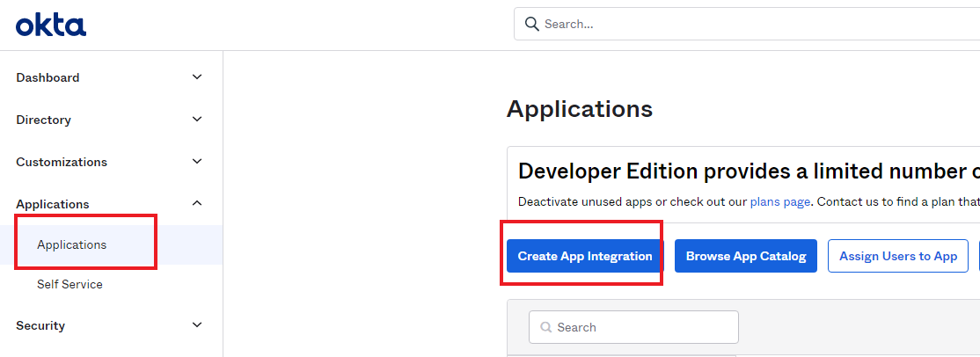
Task: Expand the Directory menu chevron
Action: tap(197, 119)
